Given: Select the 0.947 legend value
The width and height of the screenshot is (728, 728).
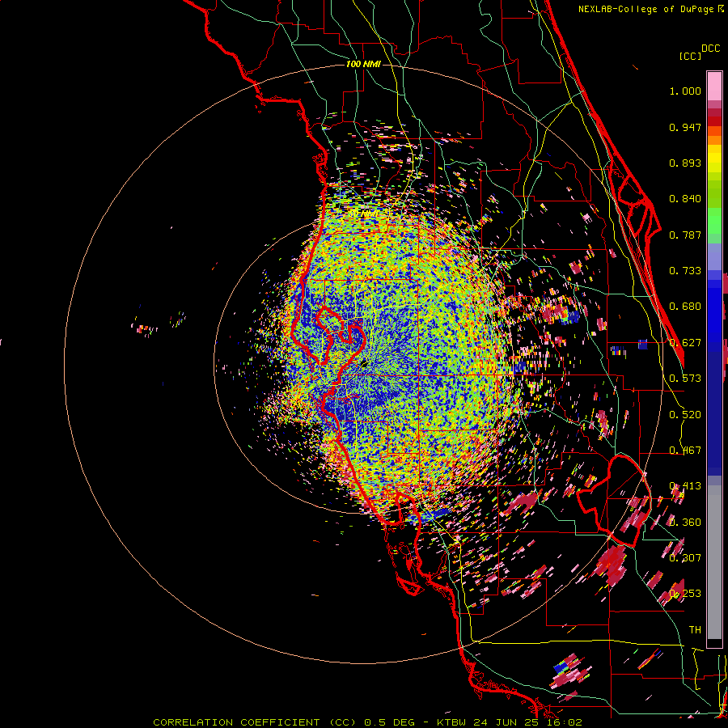Looking at the screenshot, I should pos(685,127).
